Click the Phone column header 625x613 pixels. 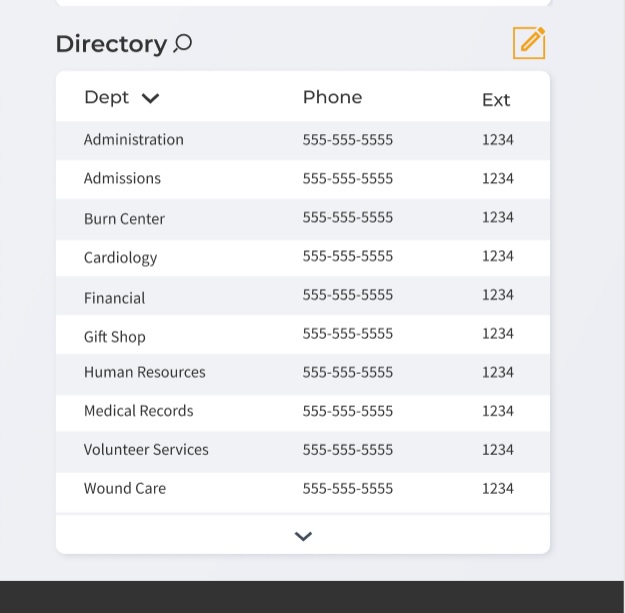[332, 97]
